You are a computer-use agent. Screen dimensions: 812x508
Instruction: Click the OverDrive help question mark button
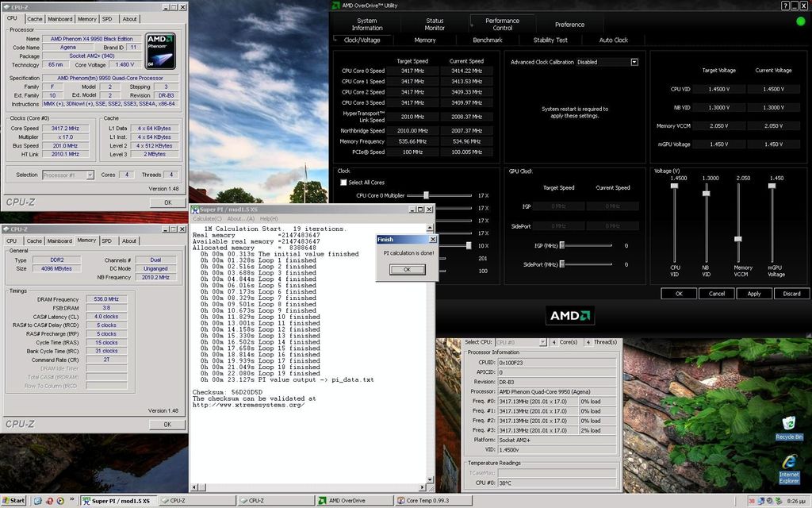point(786,6)
